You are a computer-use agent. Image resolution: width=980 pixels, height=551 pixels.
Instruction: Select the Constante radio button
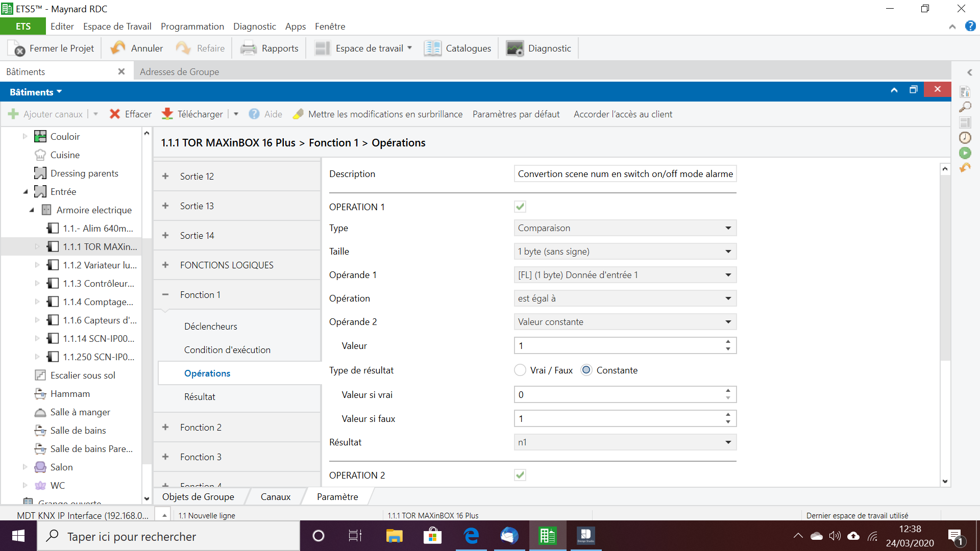[x=587, y=370]
